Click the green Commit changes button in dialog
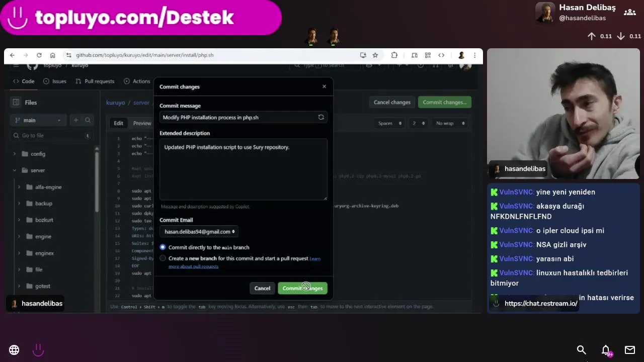This screenshot has width=644, height=362. coord(302,288)
